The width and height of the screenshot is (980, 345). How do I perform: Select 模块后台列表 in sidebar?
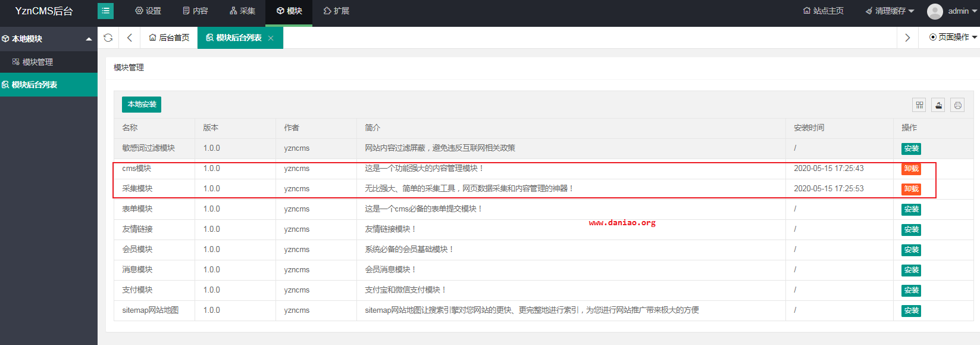coord(49,85)
